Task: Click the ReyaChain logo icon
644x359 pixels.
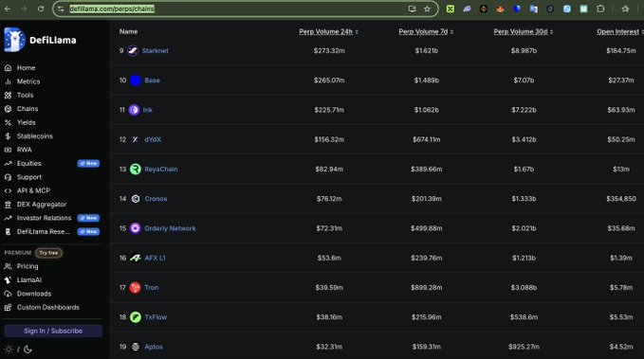Action: [135, 169]
